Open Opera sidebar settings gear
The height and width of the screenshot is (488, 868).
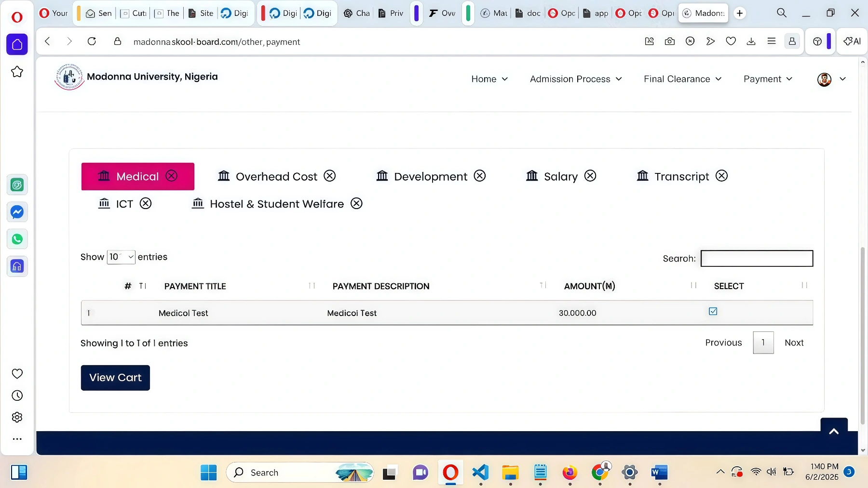point(17,417)
